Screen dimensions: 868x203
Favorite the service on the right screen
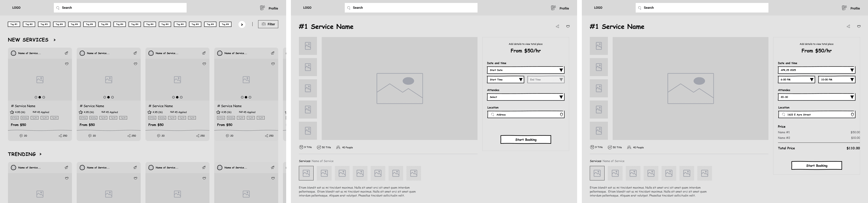coord(859,27)
